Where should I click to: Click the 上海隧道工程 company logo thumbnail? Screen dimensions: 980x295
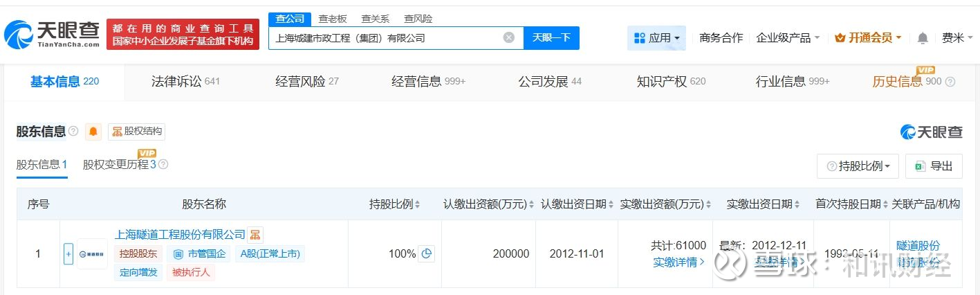92,254
